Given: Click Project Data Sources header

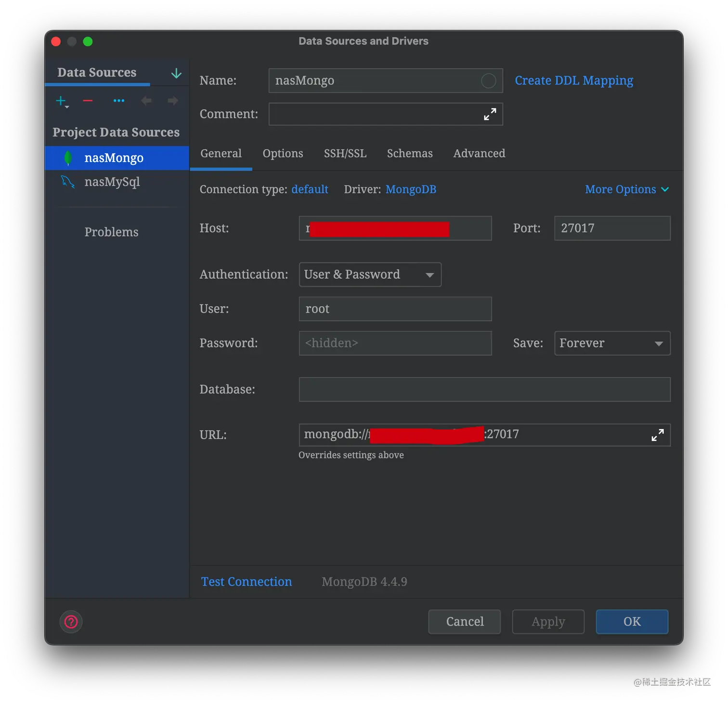Looking at the screenshot, I should click(116, 132).
